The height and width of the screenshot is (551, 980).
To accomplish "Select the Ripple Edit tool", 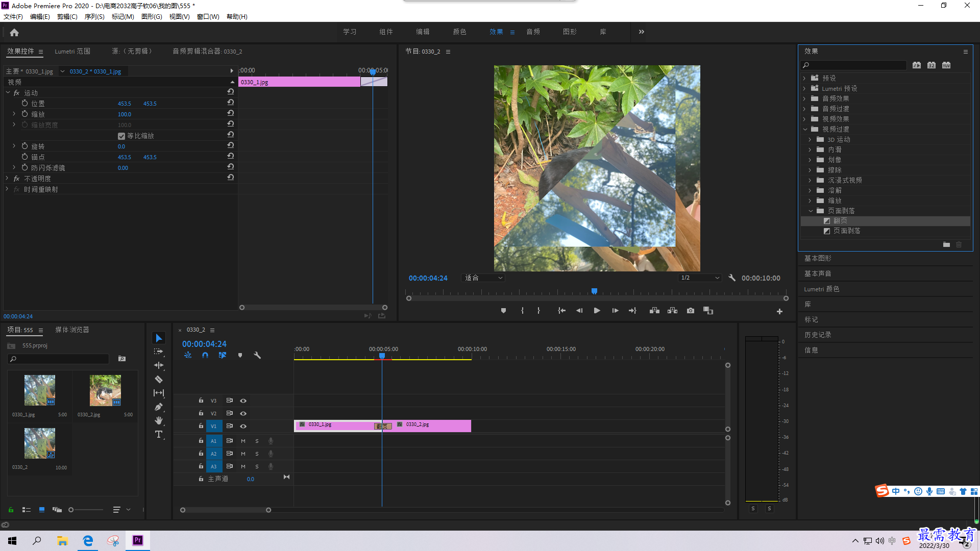I will point(159,365).
